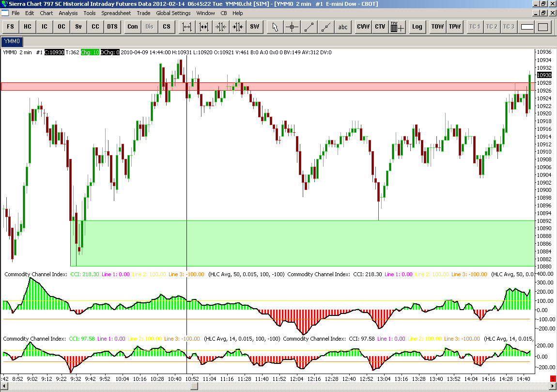
Task: Click the bars inward arrows icon
Action: (x=220, y=27)
